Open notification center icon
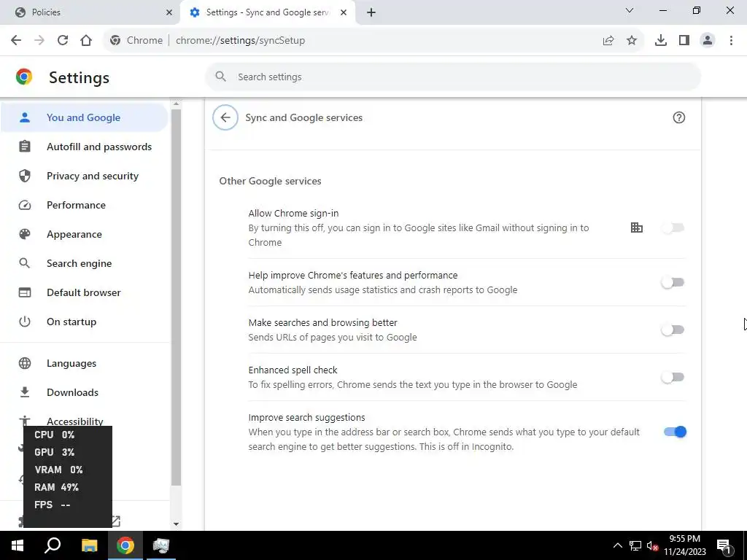The image size is (747, 560). 724,546
